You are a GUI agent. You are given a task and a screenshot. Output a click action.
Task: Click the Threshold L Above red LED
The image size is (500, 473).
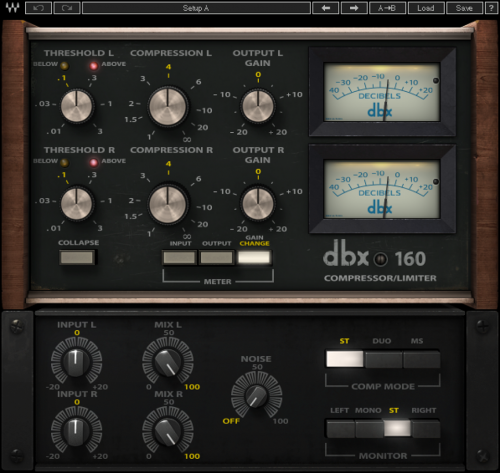(94, 66)
